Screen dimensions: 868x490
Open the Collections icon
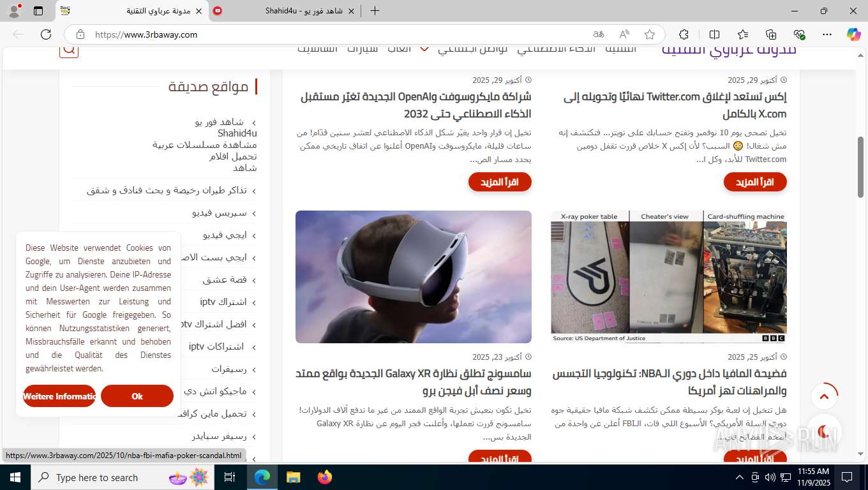tap(771, 34)
